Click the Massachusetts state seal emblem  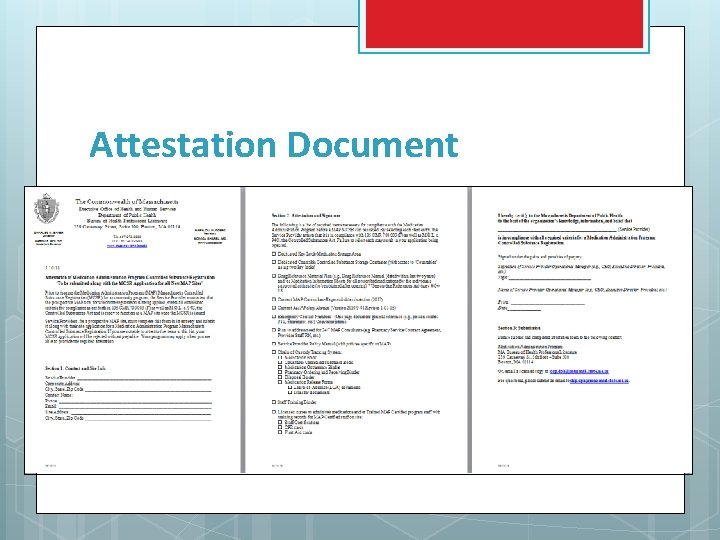pos(46,208)
